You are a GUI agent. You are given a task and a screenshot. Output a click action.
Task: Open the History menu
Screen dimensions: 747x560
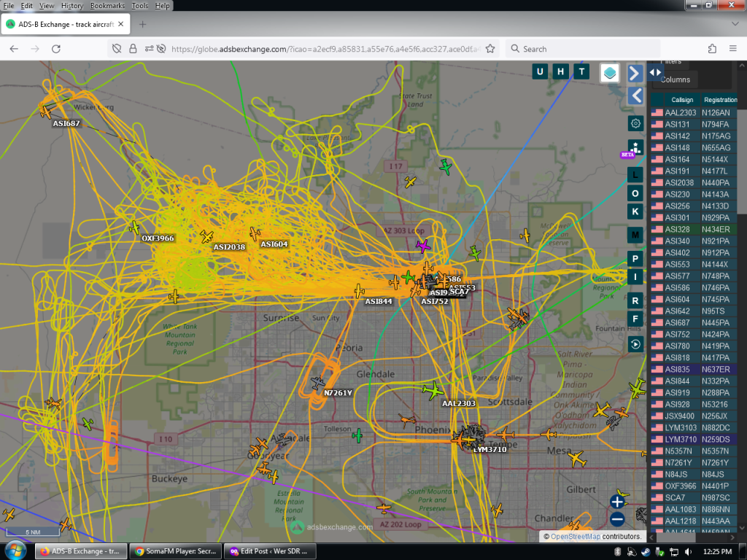point(72,6)
